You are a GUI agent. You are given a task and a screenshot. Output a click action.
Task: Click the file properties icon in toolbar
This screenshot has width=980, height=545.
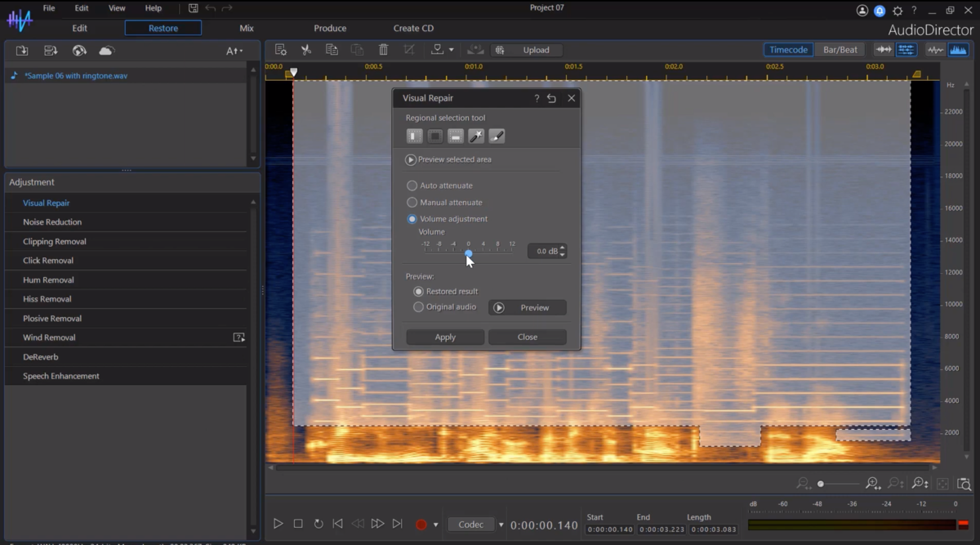pyautogui.click(x=280, y=50)
